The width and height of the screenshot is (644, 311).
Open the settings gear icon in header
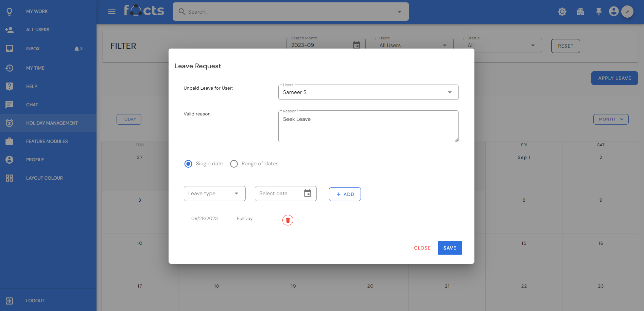click(562, 12)
